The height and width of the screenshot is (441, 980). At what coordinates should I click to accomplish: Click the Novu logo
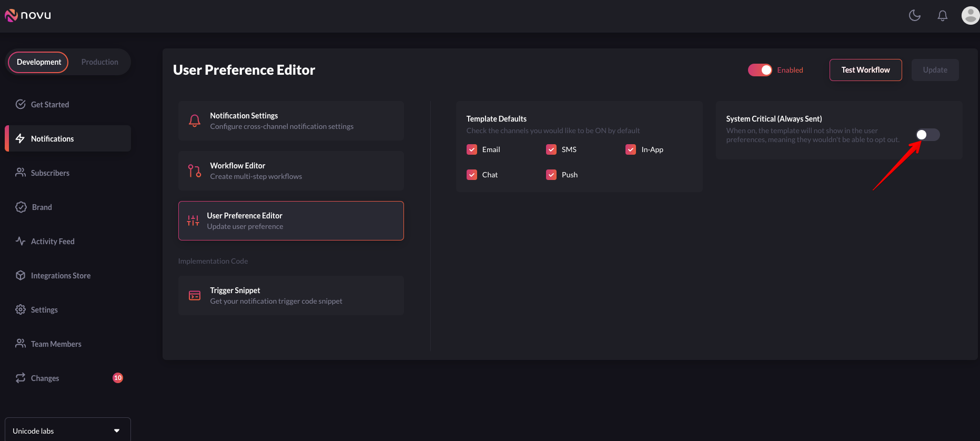pyautogui.click(x=28, y=15)
